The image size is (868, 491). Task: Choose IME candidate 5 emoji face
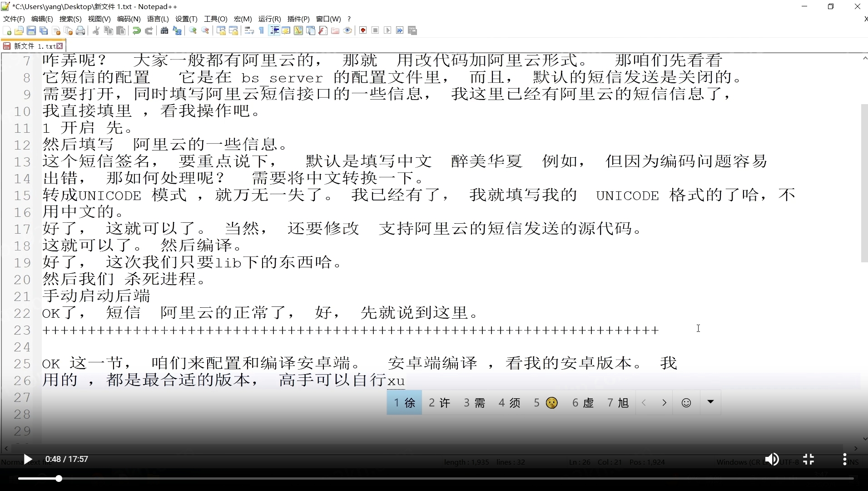[x=546, y=403]
